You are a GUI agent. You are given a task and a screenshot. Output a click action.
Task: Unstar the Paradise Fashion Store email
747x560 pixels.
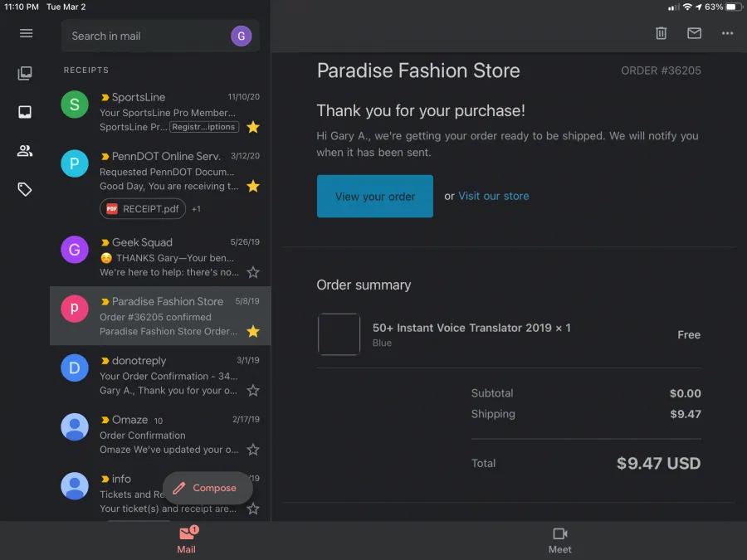coord(253,331)
